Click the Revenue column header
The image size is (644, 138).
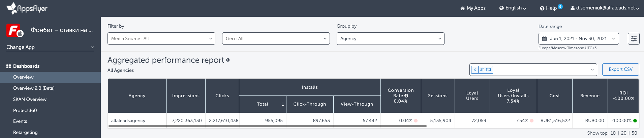pyautogui.click(x=590, y=96)
